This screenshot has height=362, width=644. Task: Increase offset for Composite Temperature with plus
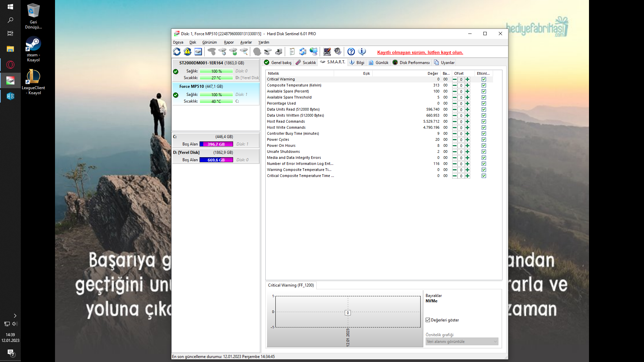[467, 85]
